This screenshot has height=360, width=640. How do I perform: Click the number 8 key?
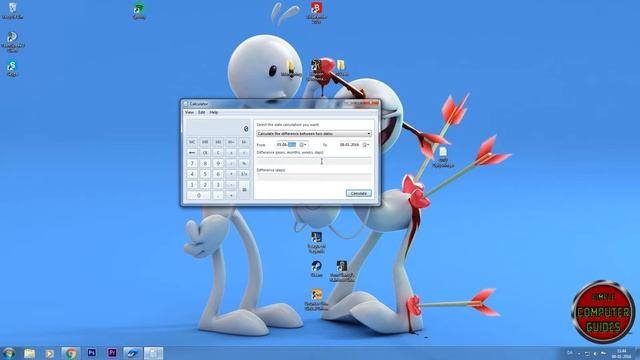click(205, 163)
